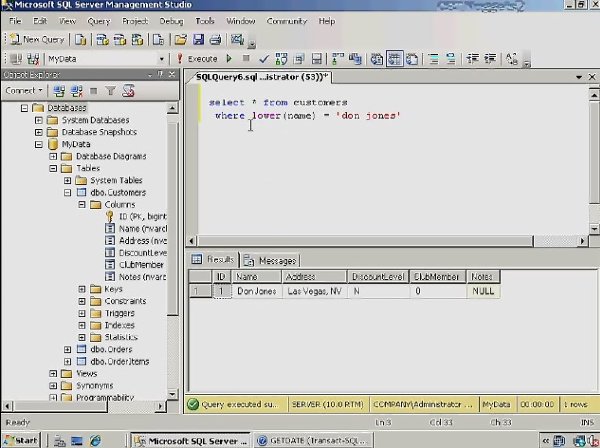Click the Windows Start button
This screenshot has width=600, height=448.
(x=21, y=441)
